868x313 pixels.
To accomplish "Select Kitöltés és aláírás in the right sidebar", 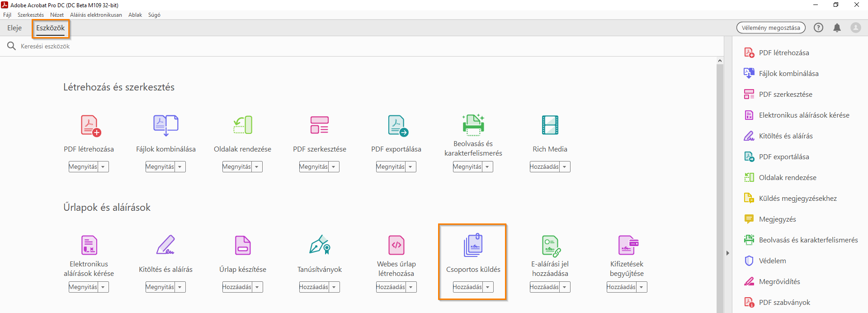I will coord(778,136).
